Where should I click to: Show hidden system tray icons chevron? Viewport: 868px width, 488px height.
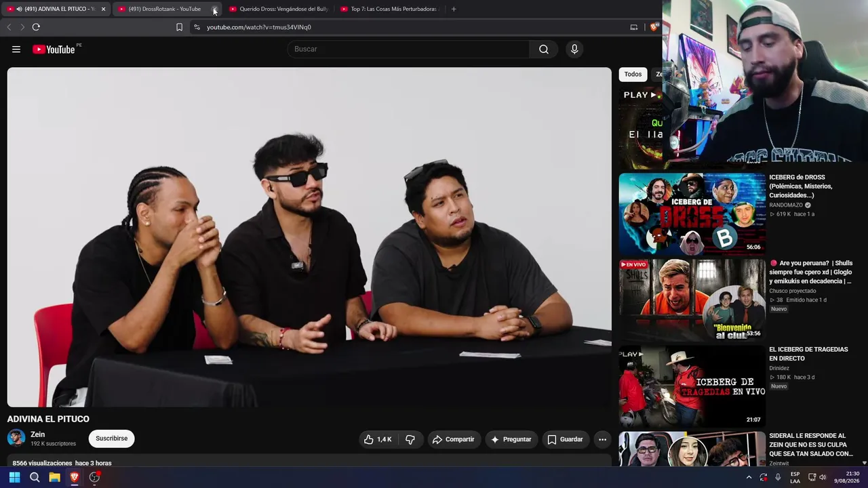pyautogui.click(x=749, y=477)
